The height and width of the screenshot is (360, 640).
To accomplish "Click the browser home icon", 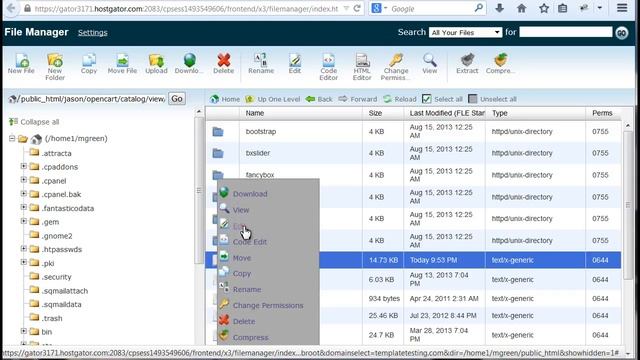I will coord(522,8).
